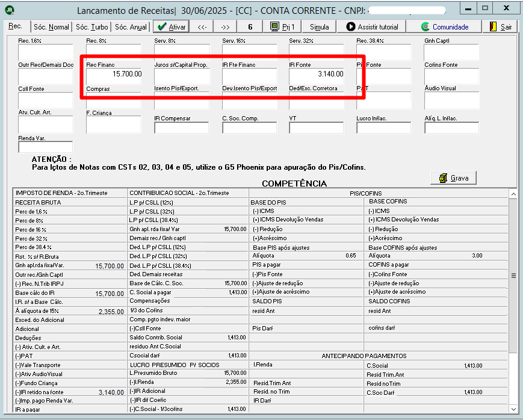This screenshot has height=420, width=523.
Task: Click the Áudio Visual input field
Action: pos(451,100)
